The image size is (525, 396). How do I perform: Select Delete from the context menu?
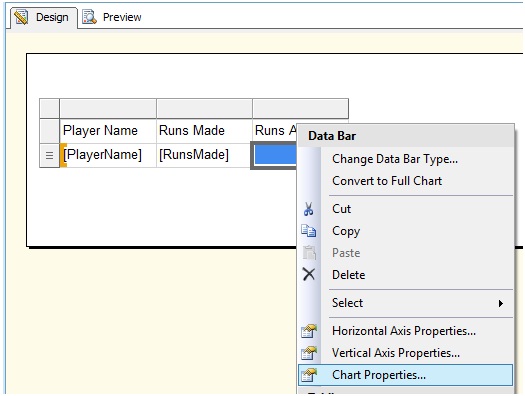coord(405,275)
